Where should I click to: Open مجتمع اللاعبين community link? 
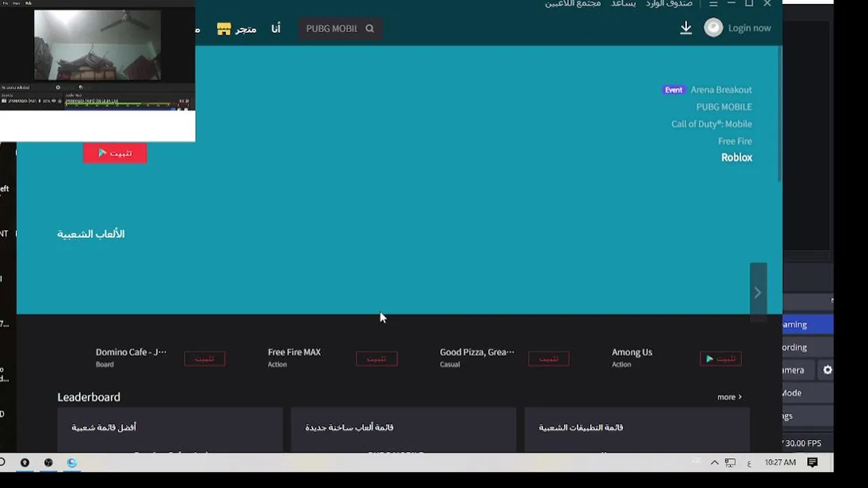(x=573, y=4)
